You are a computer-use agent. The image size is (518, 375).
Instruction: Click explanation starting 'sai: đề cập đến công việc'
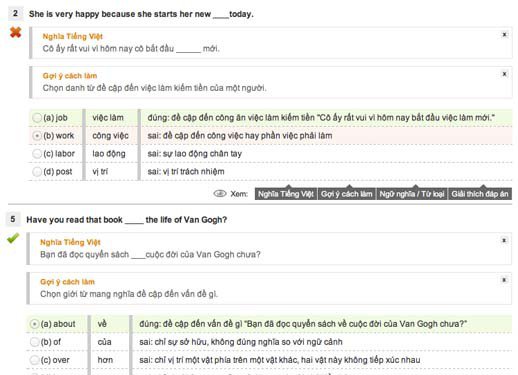[240, 136]
